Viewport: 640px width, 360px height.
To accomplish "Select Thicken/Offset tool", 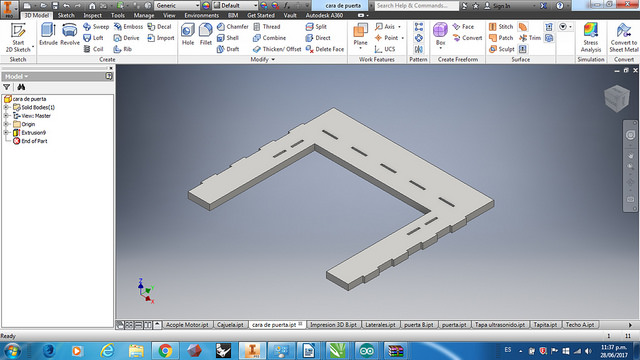I will (277, 49).
